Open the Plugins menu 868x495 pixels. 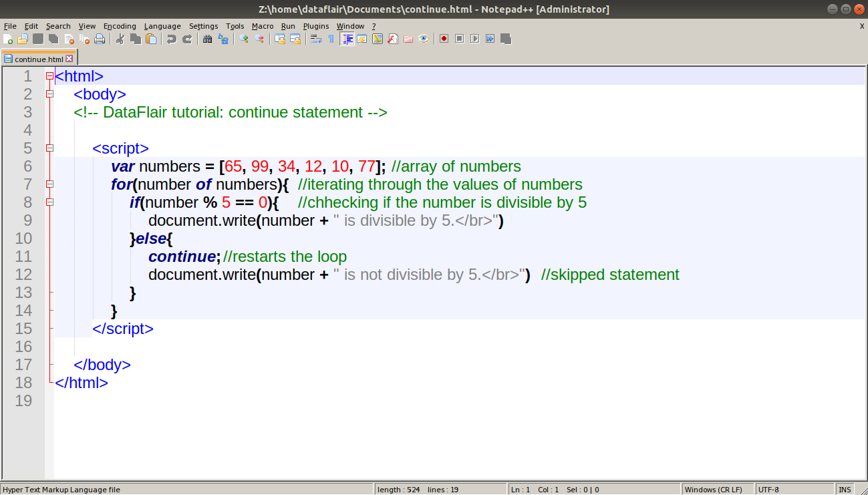click(x=315, y=26)
